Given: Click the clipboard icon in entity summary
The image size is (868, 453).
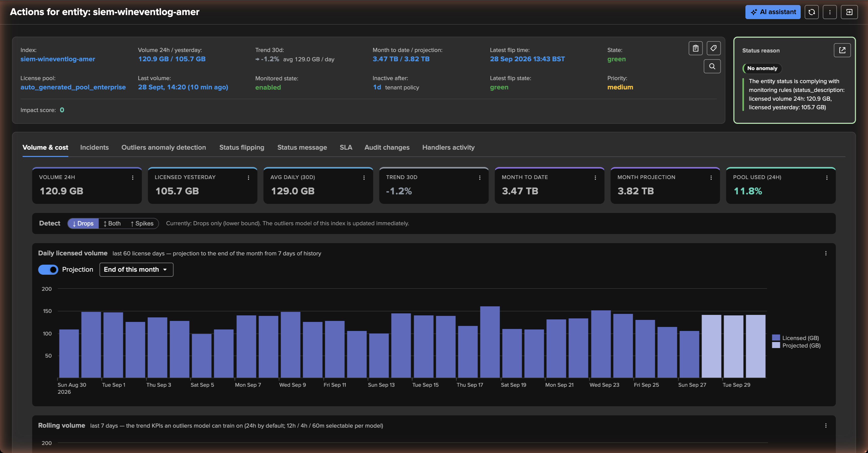Looking at the screenshot, I should [x=695, y=48].
